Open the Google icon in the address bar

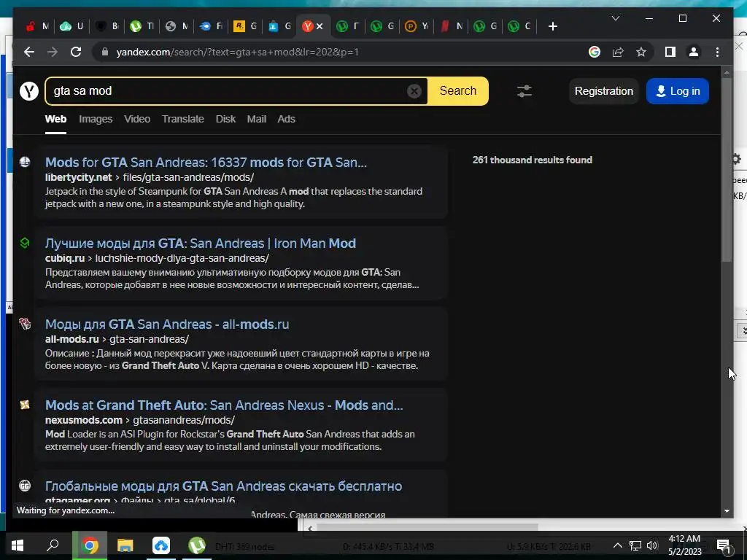pyautogui.click(x=594, y=52)
